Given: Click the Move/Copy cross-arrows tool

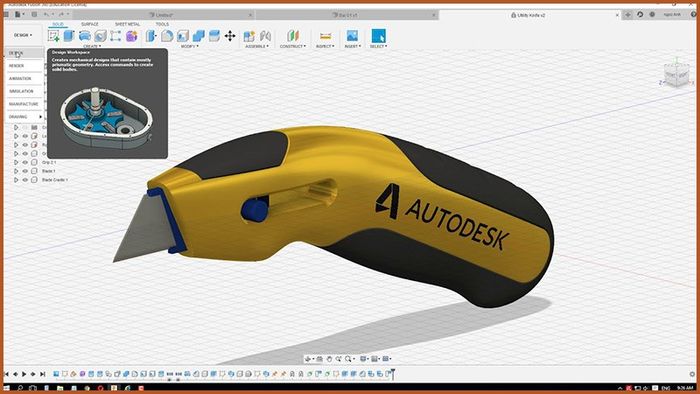Looking at the screenshot, I should coord(230,36).
